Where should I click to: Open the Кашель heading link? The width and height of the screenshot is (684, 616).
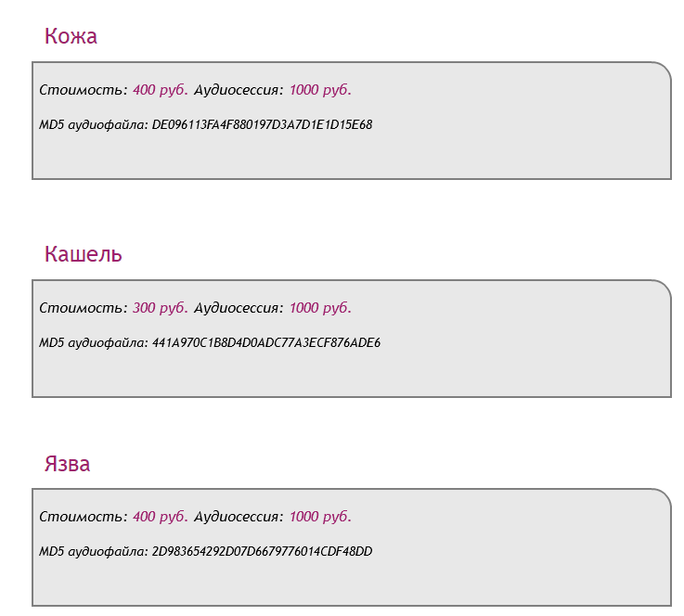[83, 254]
